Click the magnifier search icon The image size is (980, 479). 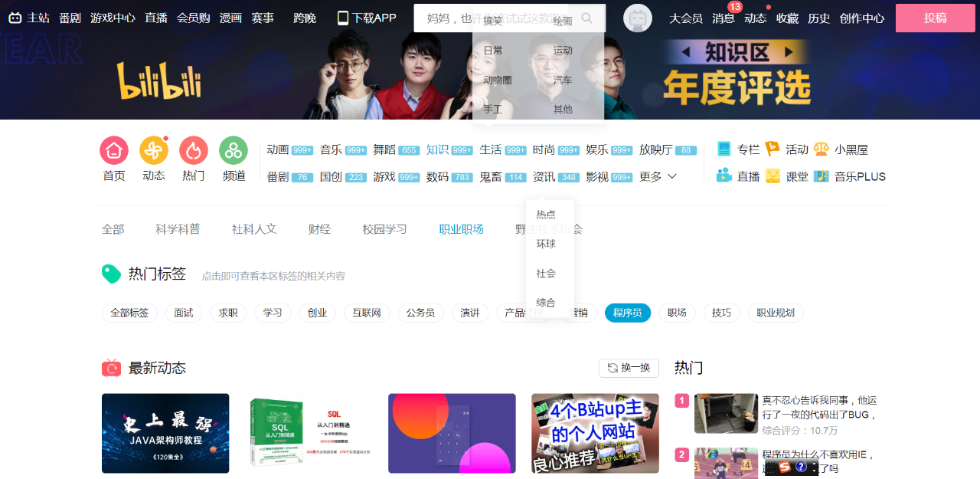pyautogui.click(x=587, y=18)
